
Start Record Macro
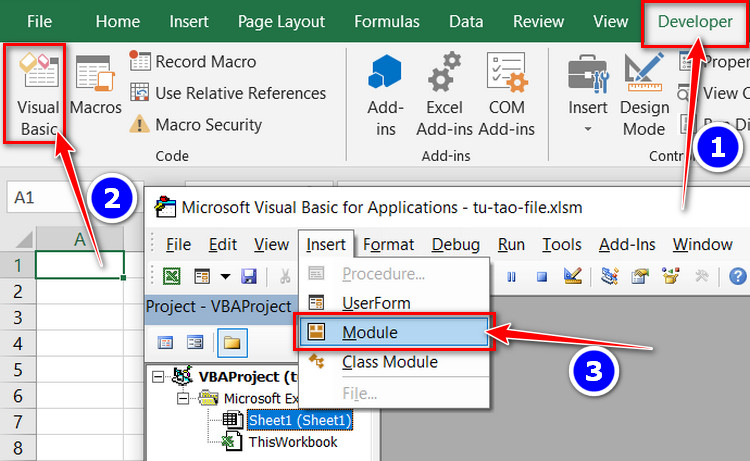[193, 62]
